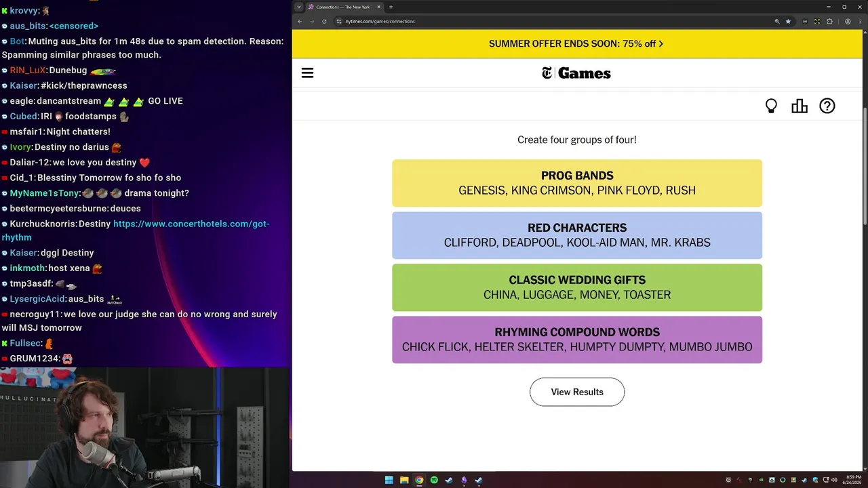Expand the tab search dropdown arrow
This screenshot has height=488, width=868.
click(298, 7)
